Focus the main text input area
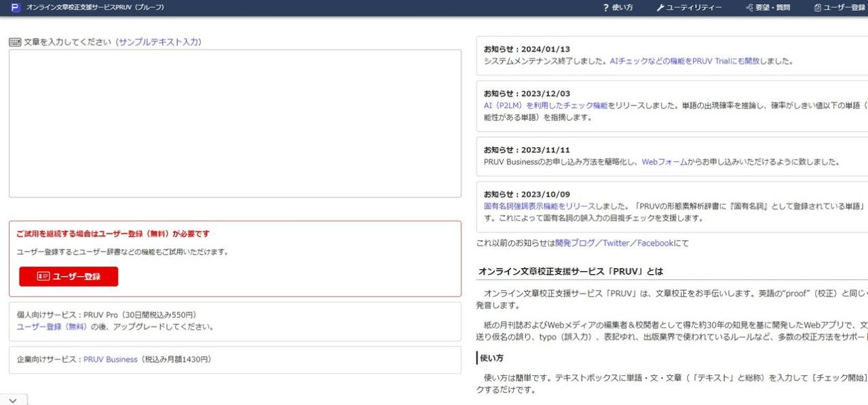This screenshot has width=868, height=405. pyautogui.click(x=235, y=123)
